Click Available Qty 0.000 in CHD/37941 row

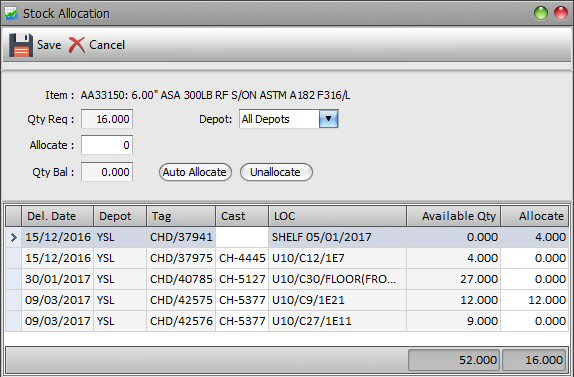coord(454,237)
